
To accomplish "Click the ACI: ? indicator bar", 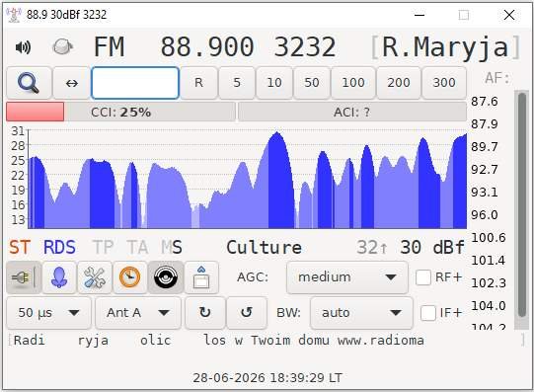I will [352, 112].
